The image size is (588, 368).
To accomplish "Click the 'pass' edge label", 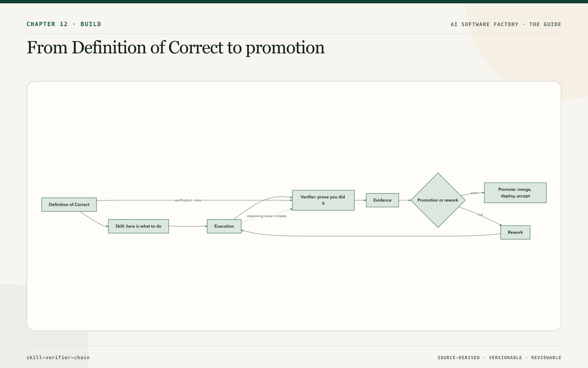I will (x=475, y=193).
